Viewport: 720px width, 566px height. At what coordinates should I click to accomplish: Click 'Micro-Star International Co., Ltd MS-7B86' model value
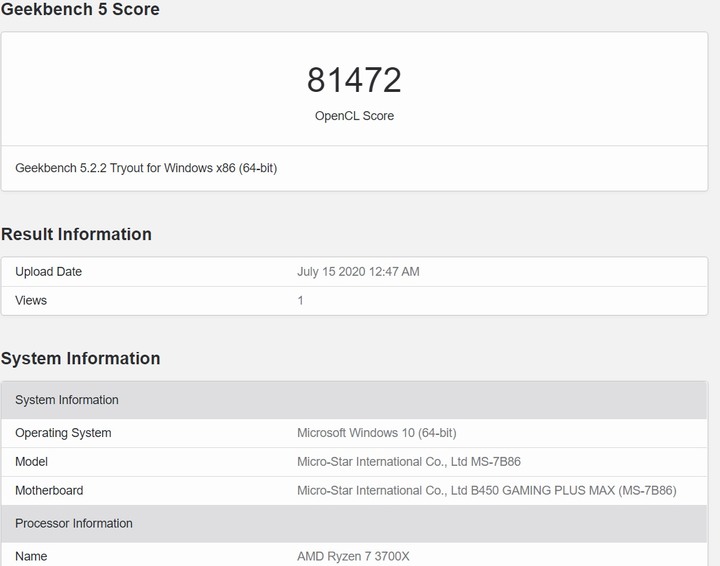click(409, 462)
